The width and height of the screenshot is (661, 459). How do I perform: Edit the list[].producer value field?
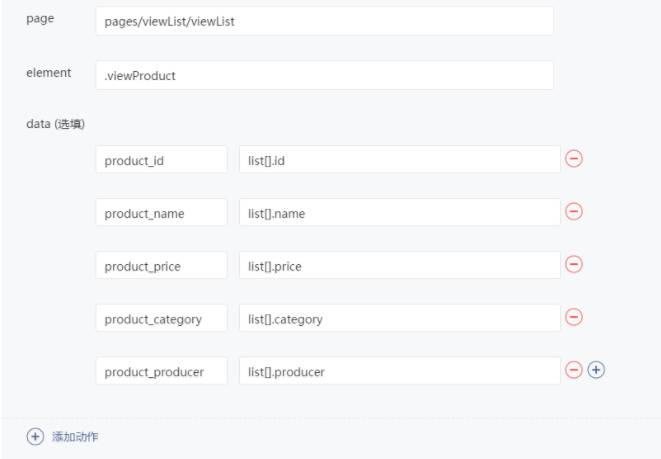tap(399, 371)
